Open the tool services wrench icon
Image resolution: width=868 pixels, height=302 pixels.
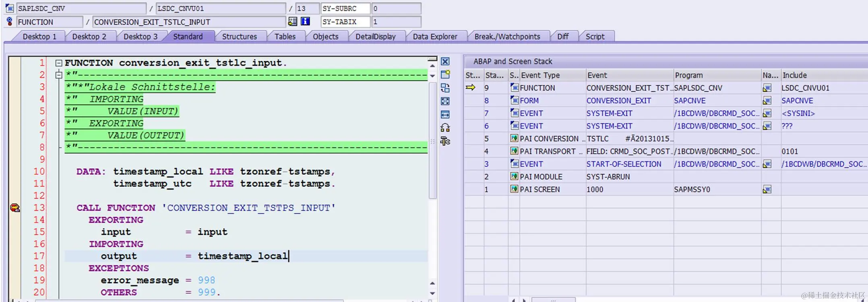[445, 141]
